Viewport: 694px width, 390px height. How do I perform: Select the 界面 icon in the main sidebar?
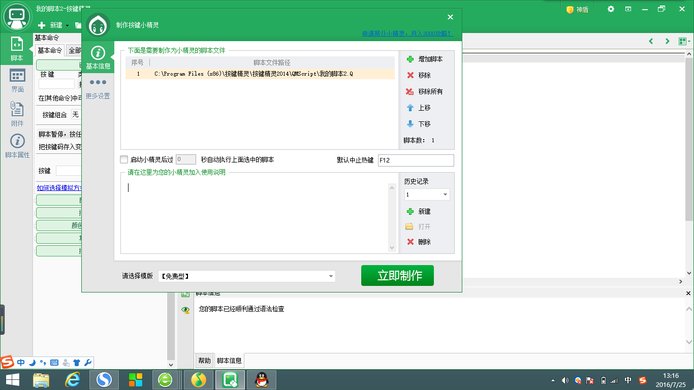(x=17, y=80)
